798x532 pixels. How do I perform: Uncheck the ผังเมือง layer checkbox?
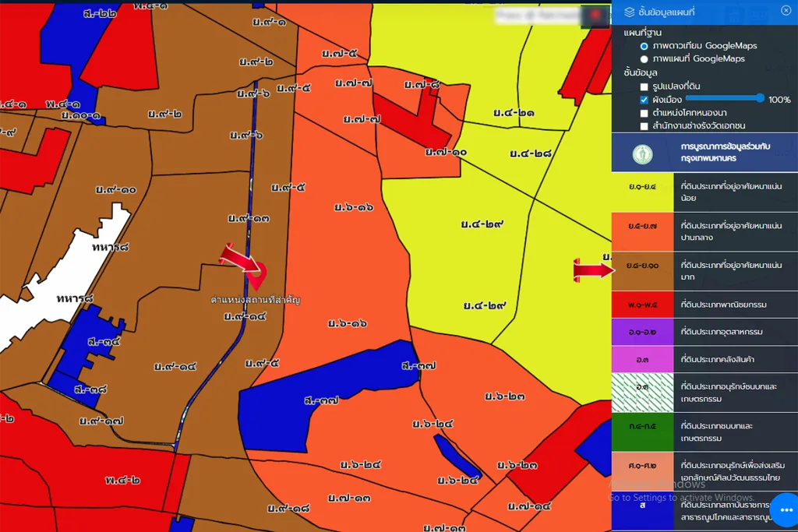(644, 100)
